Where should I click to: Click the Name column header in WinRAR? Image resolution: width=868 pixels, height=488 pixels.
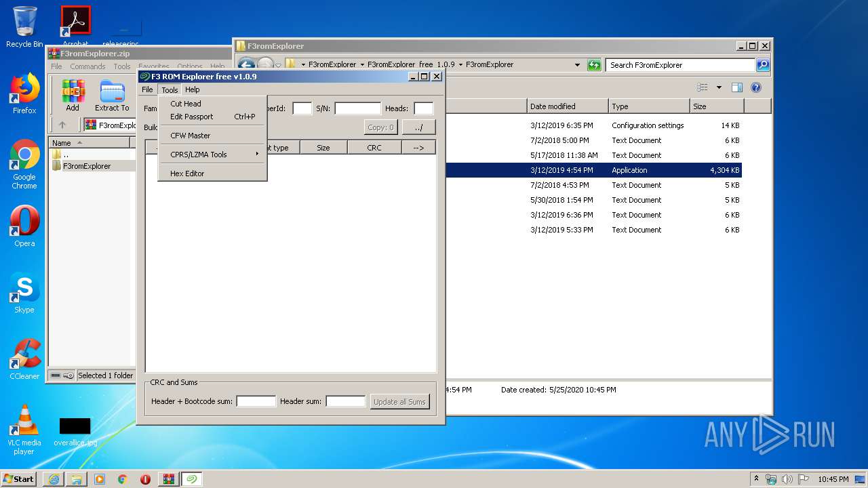tap(90, 142)
